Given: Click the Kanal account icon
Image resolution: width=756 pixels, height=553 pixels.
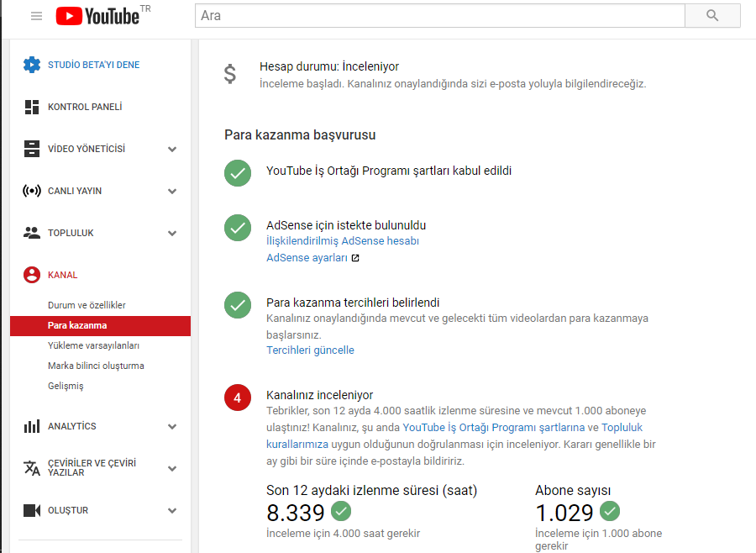Looking at the screenshot, I should [x=32, y=275].
